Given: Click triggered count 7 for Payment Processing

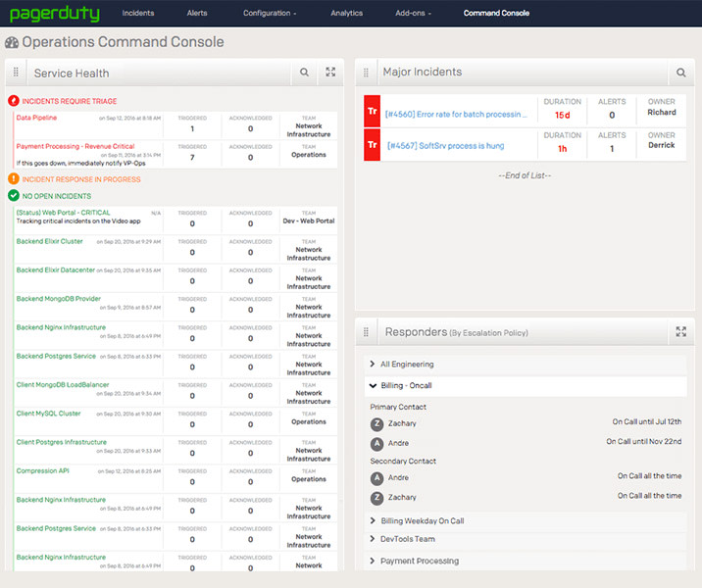Looking at the screenshot, I should (x=192, y=157).
